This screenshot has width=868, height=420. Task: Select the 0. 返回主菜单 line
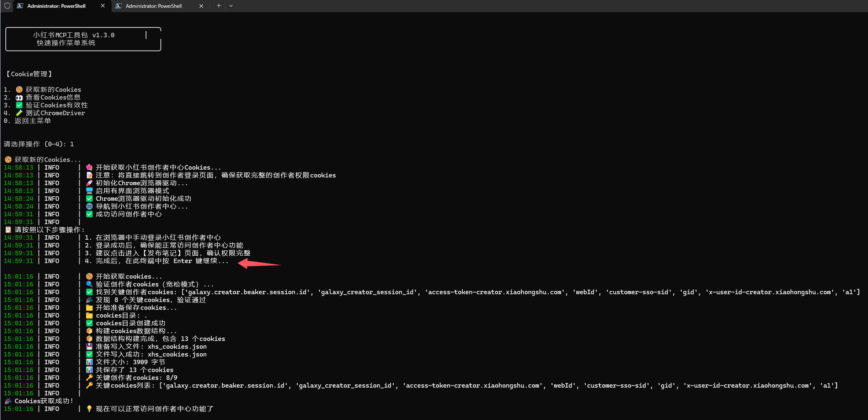(27, 121)
